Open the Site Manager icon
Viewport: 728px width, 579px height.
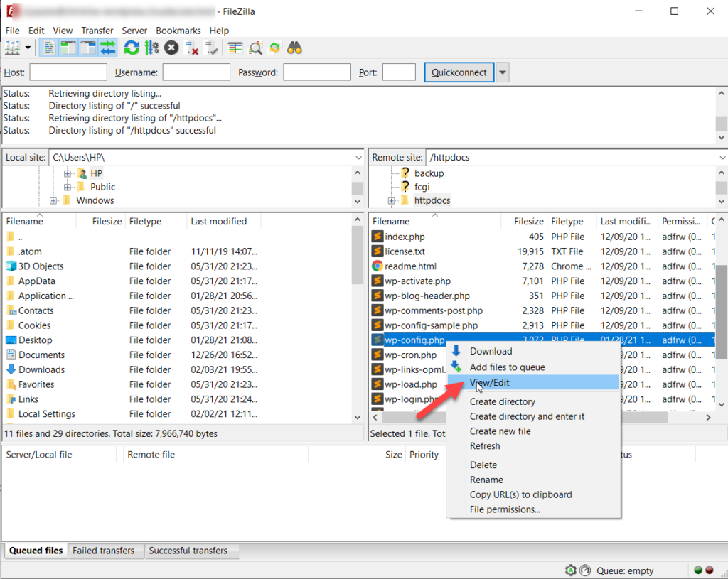click(x=13, y=48)
